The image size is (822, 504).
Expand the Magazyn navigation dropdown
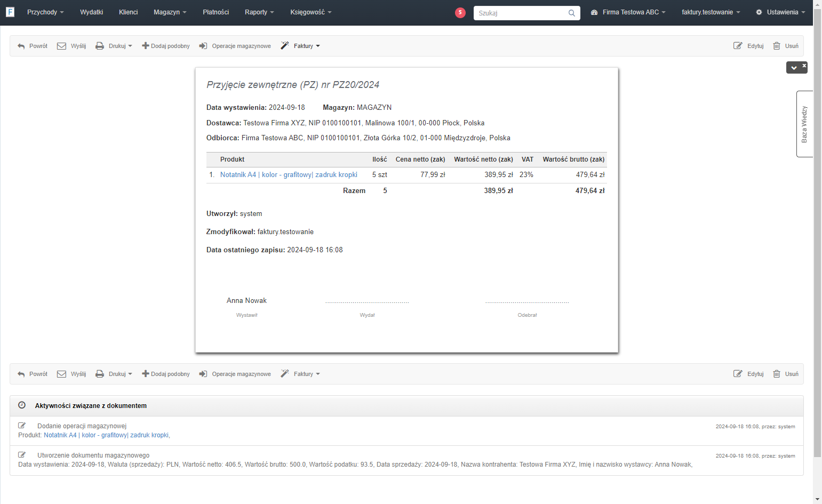pos(170,12)
